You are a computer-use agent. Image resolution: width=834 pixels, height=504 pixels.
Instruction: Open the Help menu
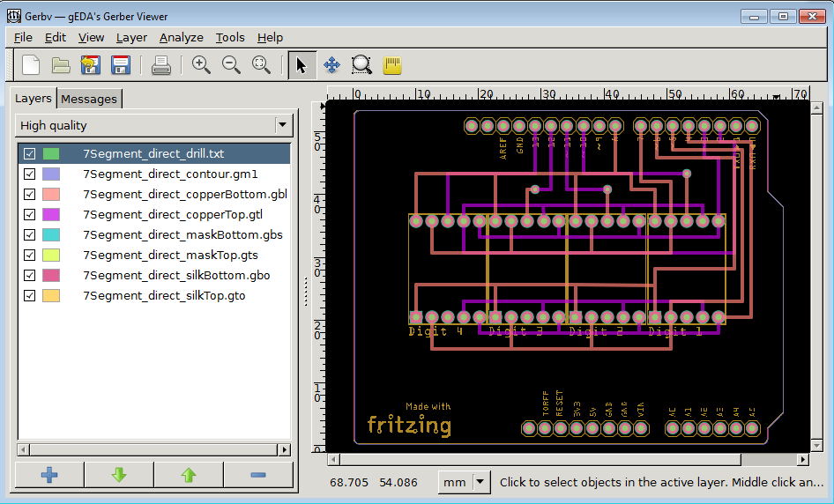270,37
